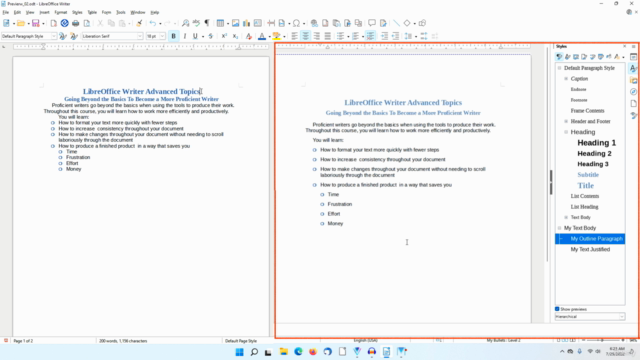Toggle Subscript formatting
The height and width of the screenshot is (360, 640).
[235, 36]
